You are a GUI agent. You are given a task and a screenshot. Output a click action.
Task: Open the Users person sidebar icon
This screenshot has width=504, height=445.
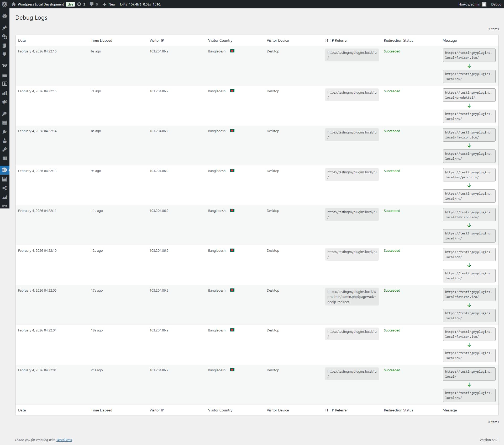click(4, 141)
